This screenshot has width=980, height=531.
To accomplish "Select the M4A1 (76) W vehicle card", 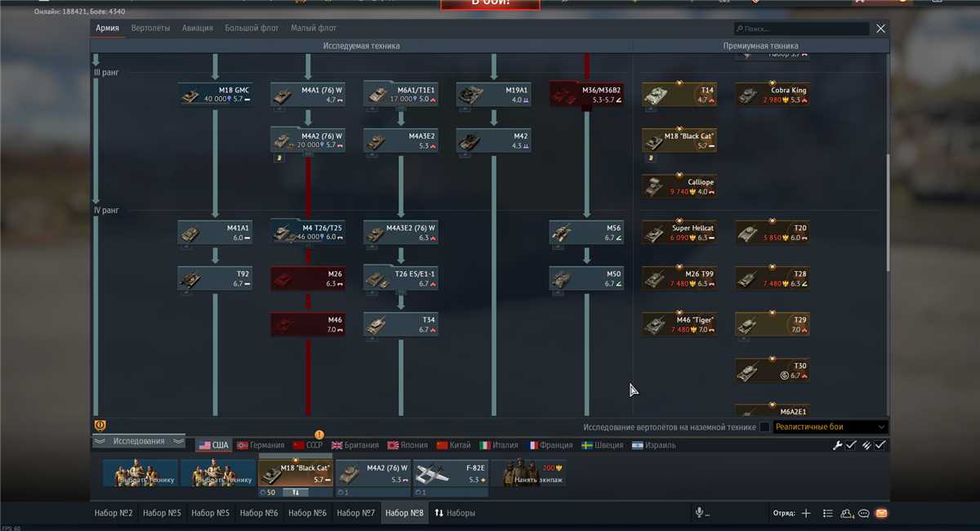I will click(x=309, y=94).
